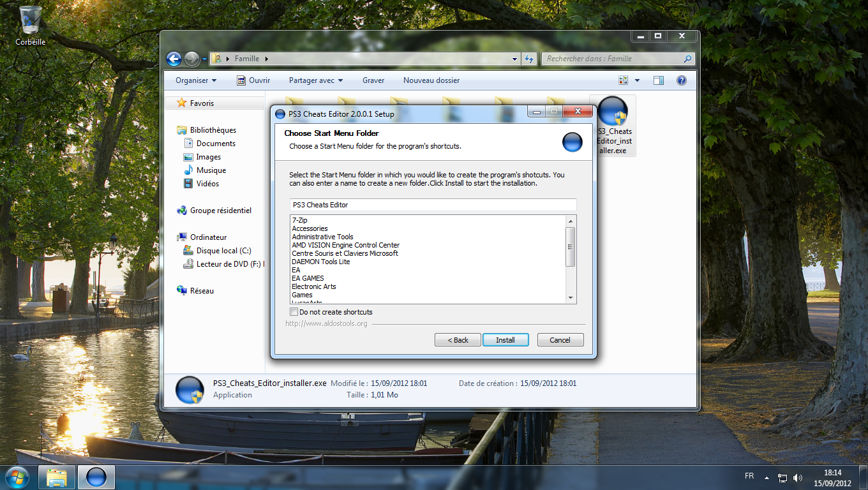This screenshot has width=868, height=490.
Task: Click the Explorer Back arrow button
Action: (x=174, y=59)
